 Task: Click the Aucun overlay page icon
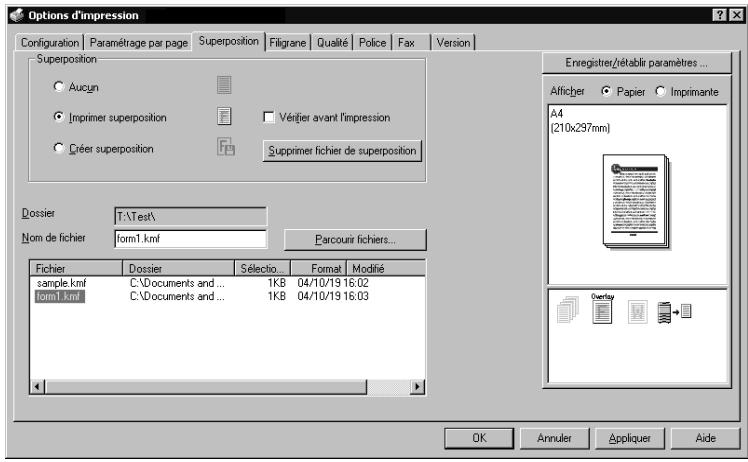pos(224,85)
